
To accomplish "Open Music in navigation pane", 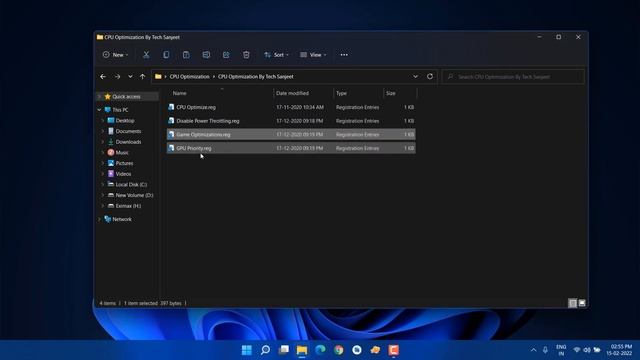I will point(122,153).
